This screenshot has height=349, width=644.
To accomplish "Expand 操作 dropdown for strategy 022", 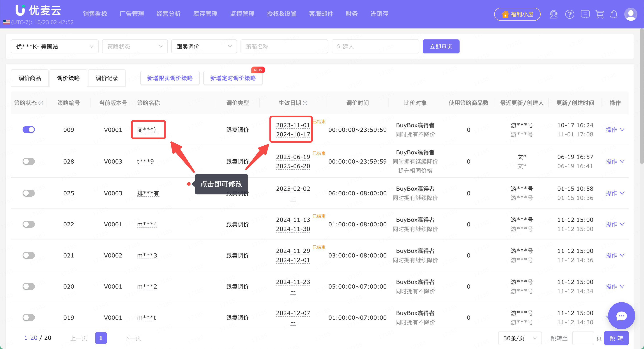I will [x=615, y=224].
